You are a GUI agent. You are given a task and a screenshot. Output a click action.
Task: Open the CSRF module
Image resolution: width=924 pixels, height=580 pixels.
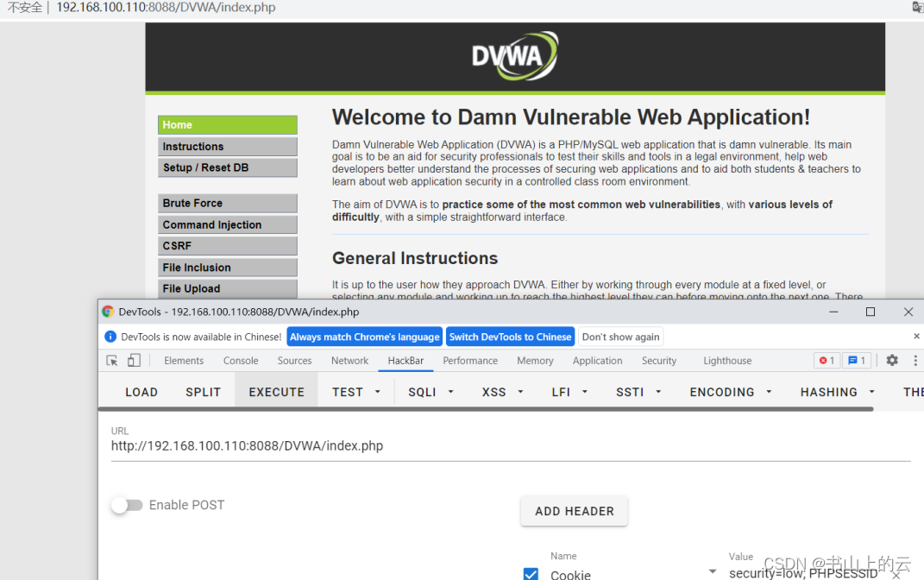pos(228,246)
